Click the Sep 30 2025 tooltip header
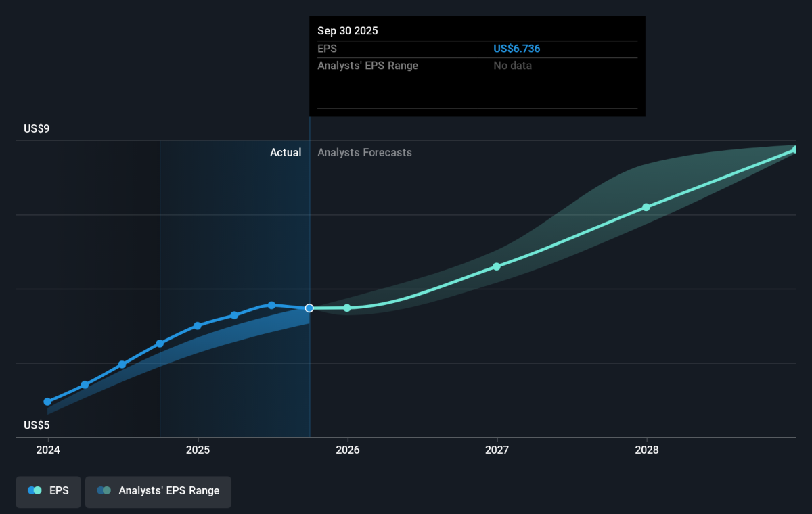 pos(348,31)
